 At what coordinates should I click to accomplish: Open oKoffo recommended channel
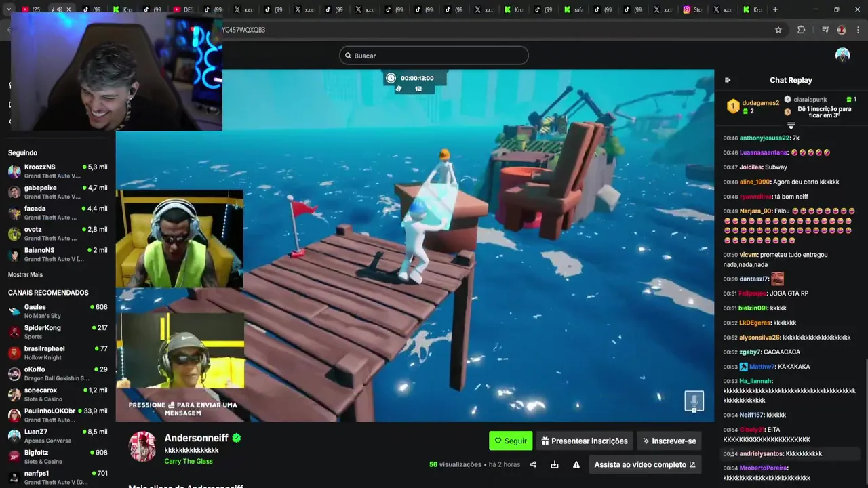(x=58, y=373)
